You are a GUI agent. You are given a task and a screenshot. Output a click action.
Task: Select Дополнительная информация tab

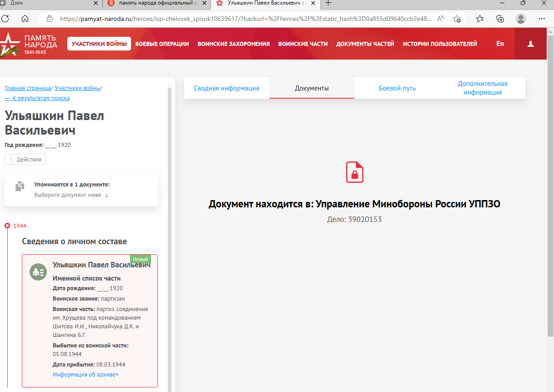point(482,88)
